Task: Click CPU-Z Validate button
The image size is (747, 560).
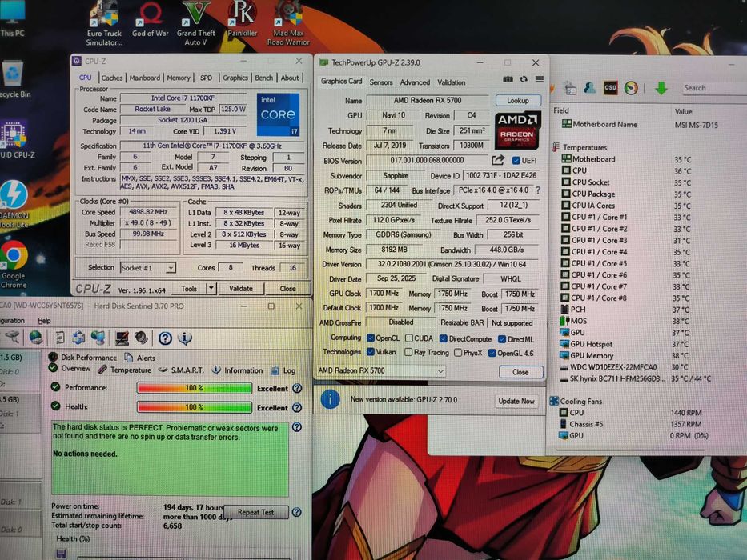Action: pos(241,288)
